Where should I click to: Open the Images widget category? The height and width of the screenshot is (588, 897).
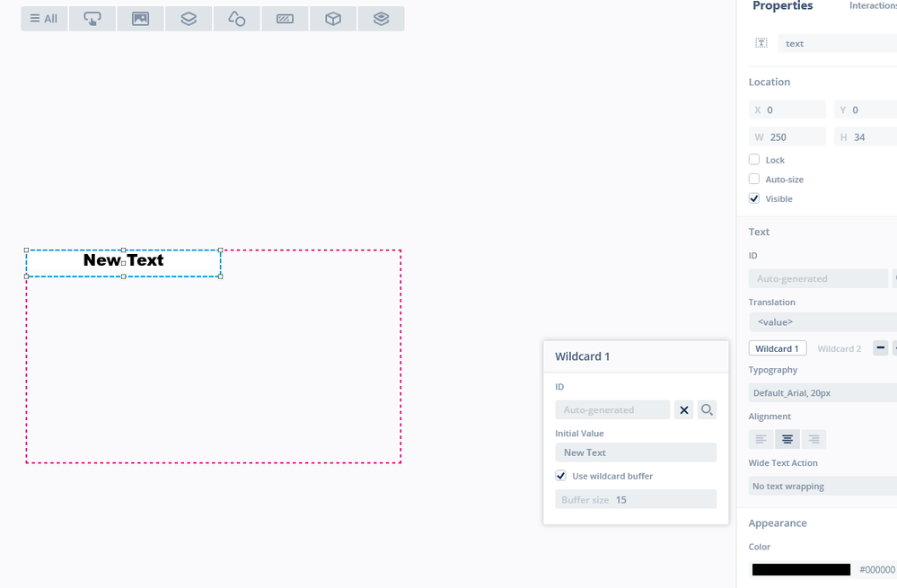(x=140, y=19)
